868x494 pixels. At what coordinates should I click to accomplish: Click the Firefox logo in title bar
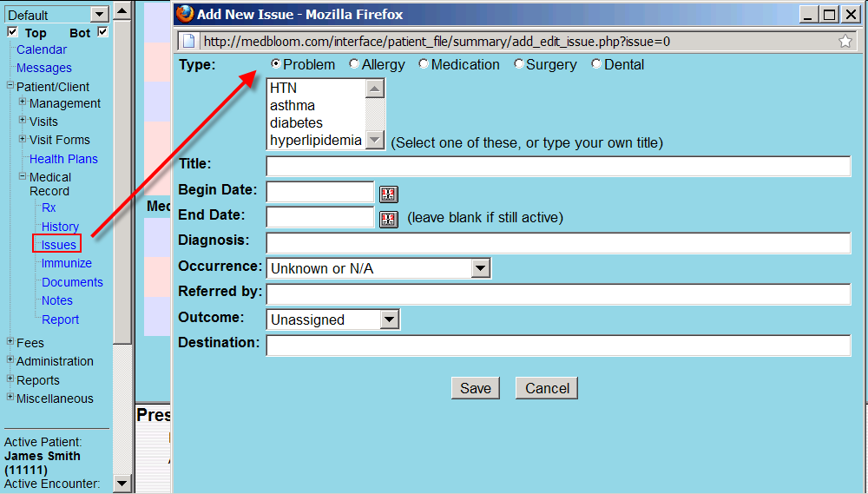pyautogui.click(x=185, y=14)
